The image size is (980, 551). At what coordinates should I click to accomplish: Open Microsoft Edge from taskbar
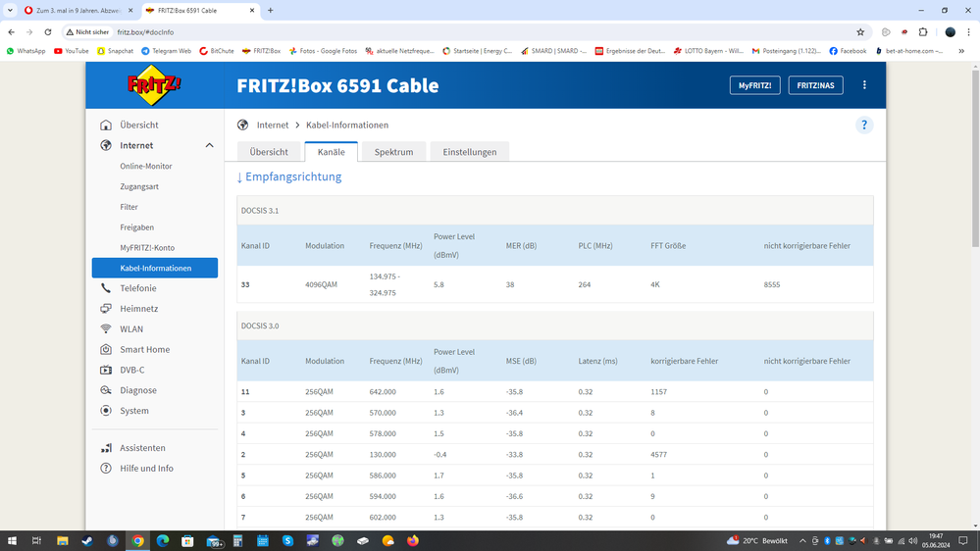(163, 541)
